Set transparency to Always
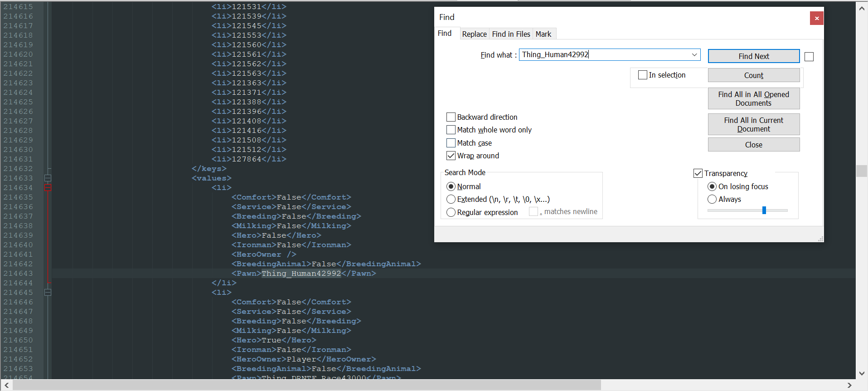 pyautogui.click(x=712, y=199)
